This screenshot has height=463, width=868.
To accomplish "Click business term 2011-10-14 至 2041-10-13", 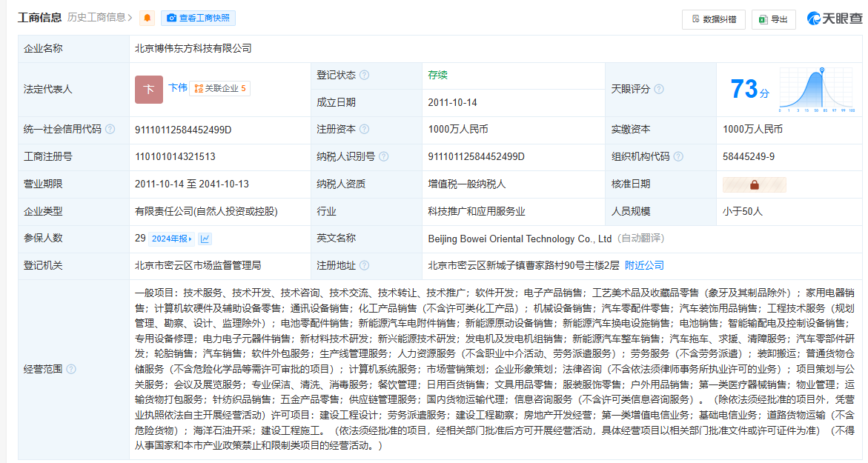I will point(191,184).
